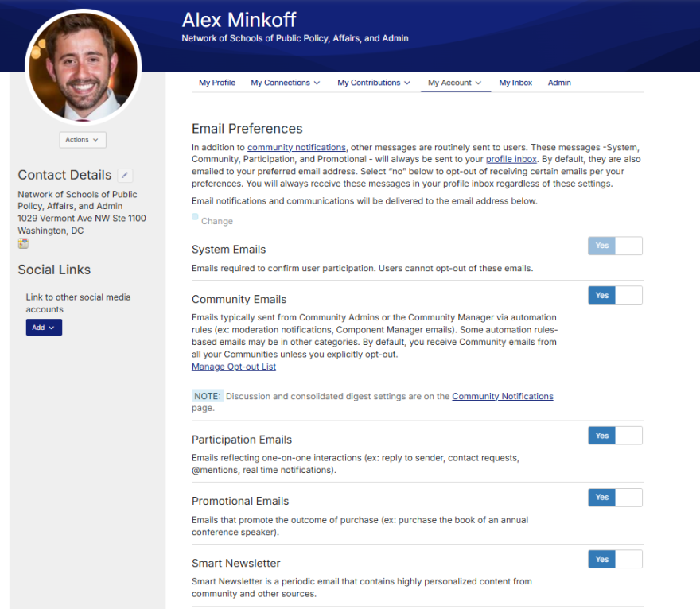Image resolution: width=700 pixels, height=609 pixels.
Task: Disable the Participation Emails switch
Action: click(x=615, y=436)
